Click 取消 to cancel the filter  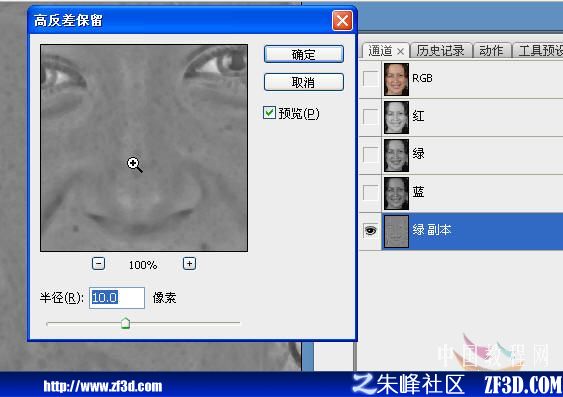(303, 82)
